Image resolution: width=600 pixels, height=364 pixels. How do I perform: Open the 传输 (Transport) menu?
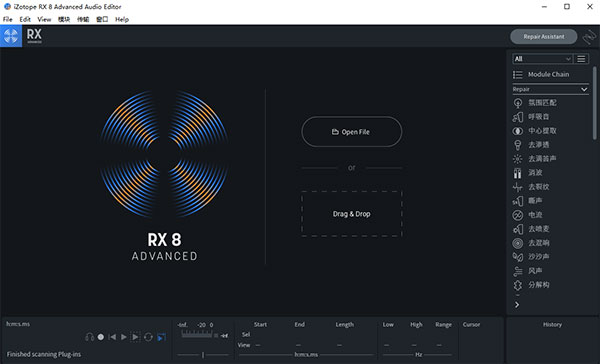point(83,19)
